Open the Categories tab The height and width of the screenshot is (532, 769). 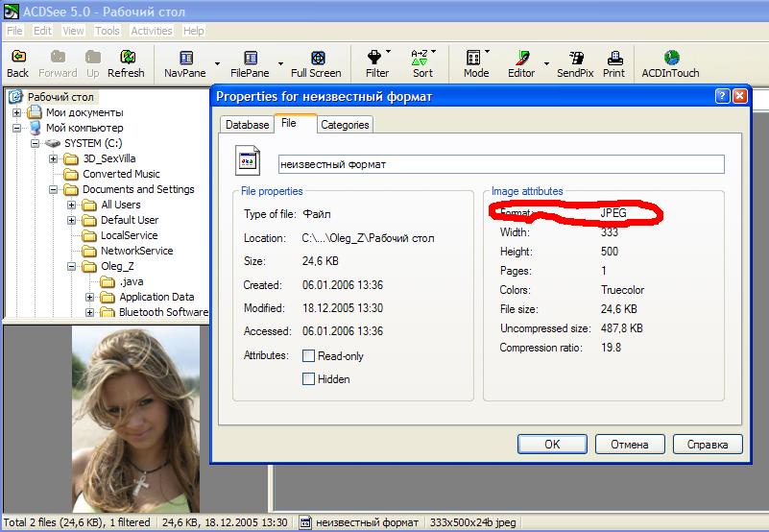click(345, 125)
